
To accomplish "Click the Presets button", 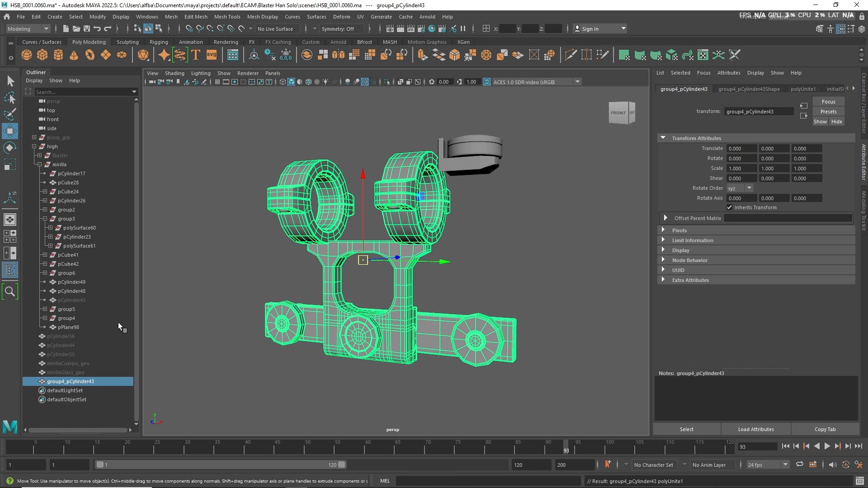I will tap(828, 112).
